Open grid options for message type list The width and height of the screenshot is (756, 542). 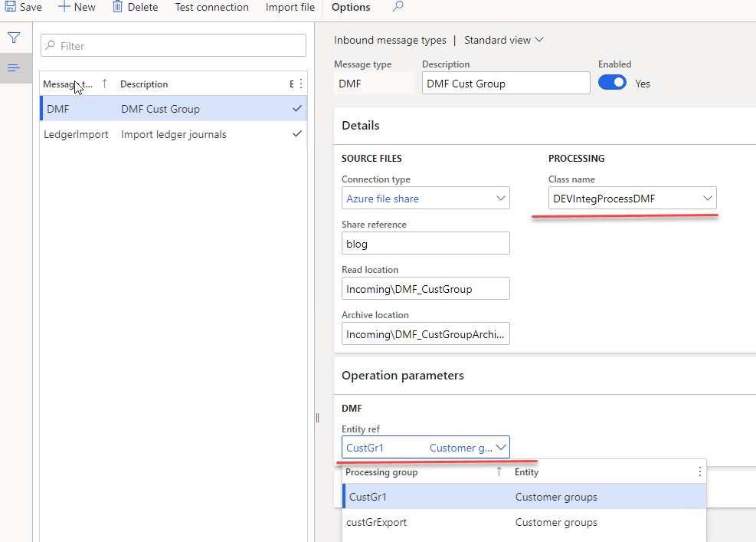[x=301, y=84]
